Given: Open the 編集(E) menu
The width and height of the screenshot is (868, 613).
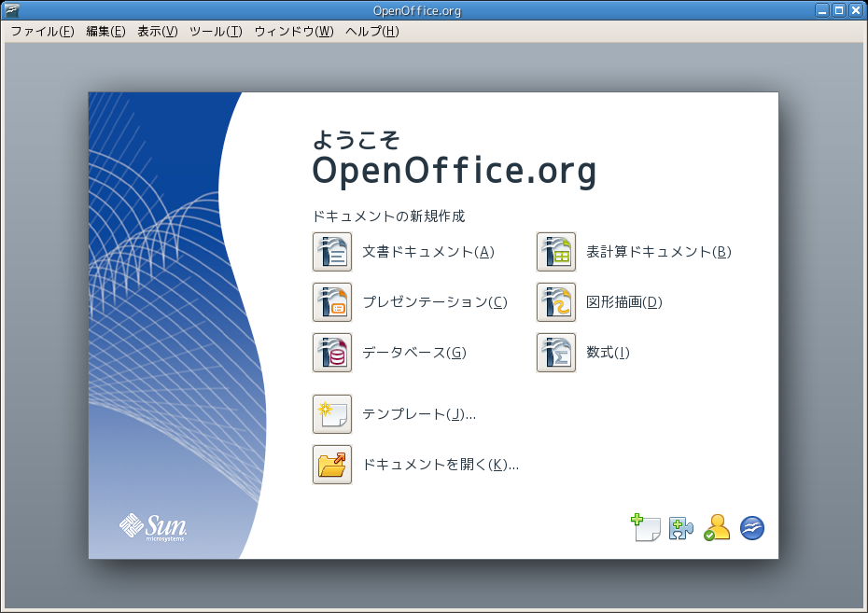Looking at the screenshot, I should pos(105,32).
